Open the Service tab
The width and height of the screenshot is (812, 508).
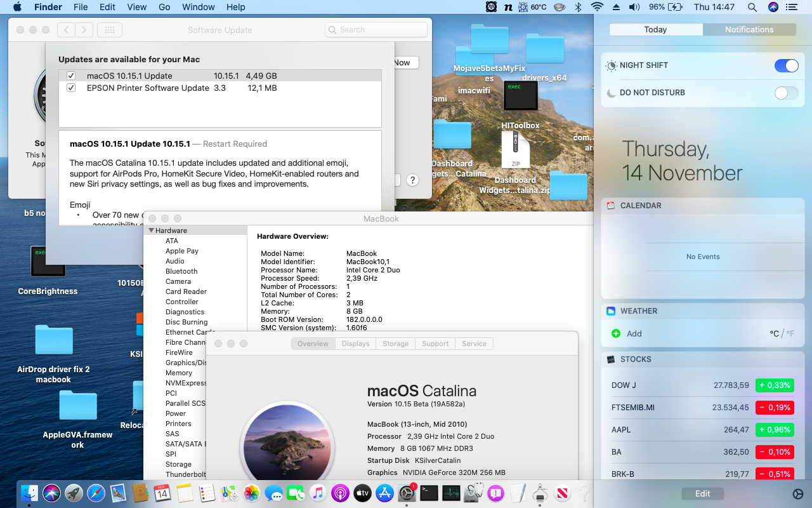pos(474,344)
